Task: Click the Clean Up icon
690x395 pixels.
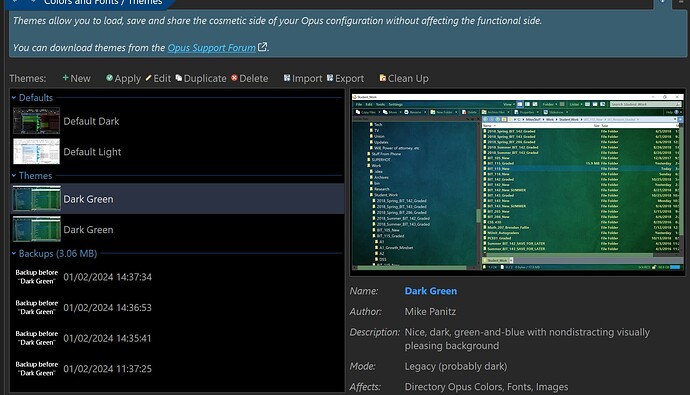Action: (x=382, y=78)
